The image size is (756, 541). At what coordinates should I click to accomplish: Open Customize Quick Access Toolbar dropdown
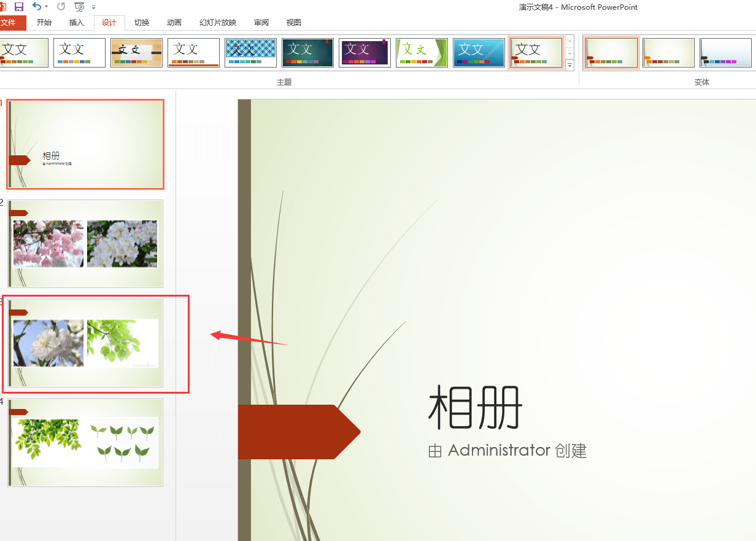click(93, 7)
